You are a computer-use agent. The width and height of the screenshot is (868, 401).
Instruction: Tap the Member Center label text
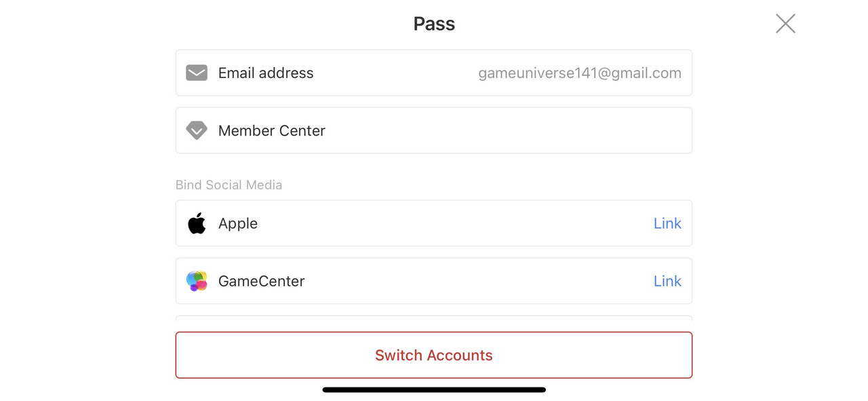click(272, 130)
